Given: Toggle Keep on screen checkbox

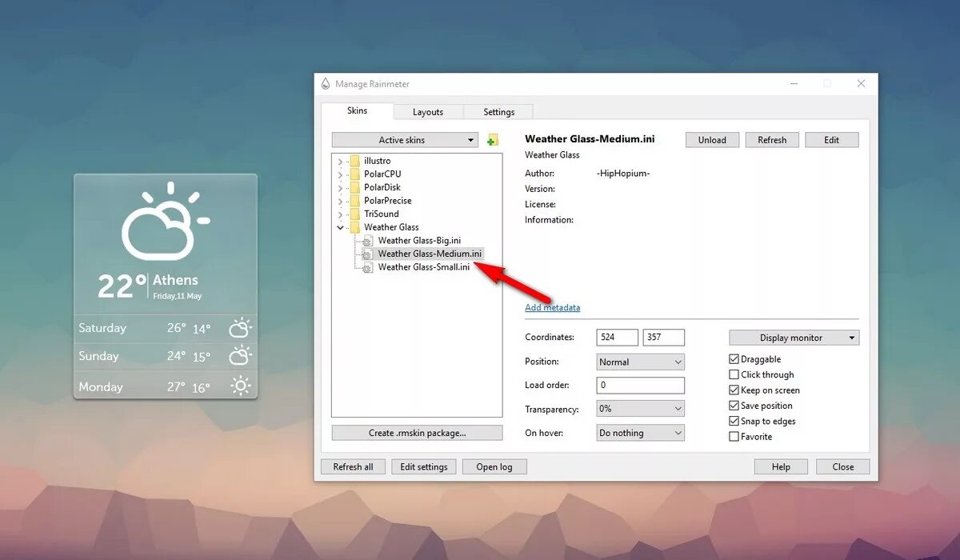Looking at the screenshot, I should coord(734,390).
